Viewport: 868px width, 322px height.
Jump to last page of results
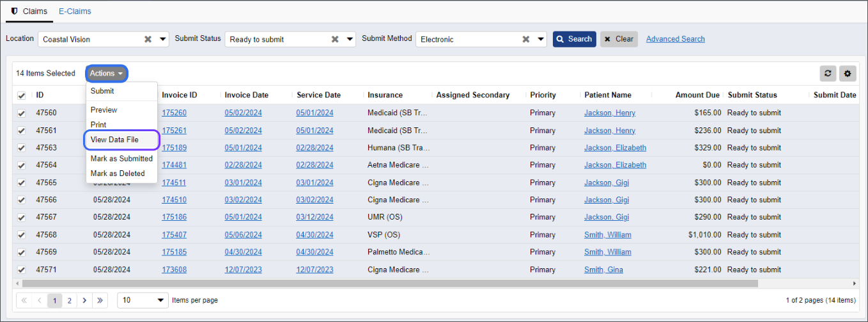pyautogui.click(x=100, y=300)
